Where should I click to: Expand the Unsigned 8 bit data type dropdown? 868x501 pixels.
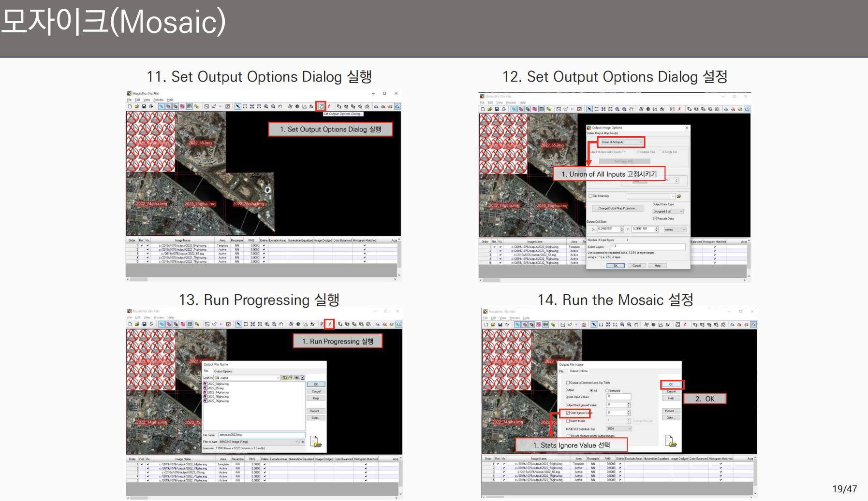[x=668, y=212]
